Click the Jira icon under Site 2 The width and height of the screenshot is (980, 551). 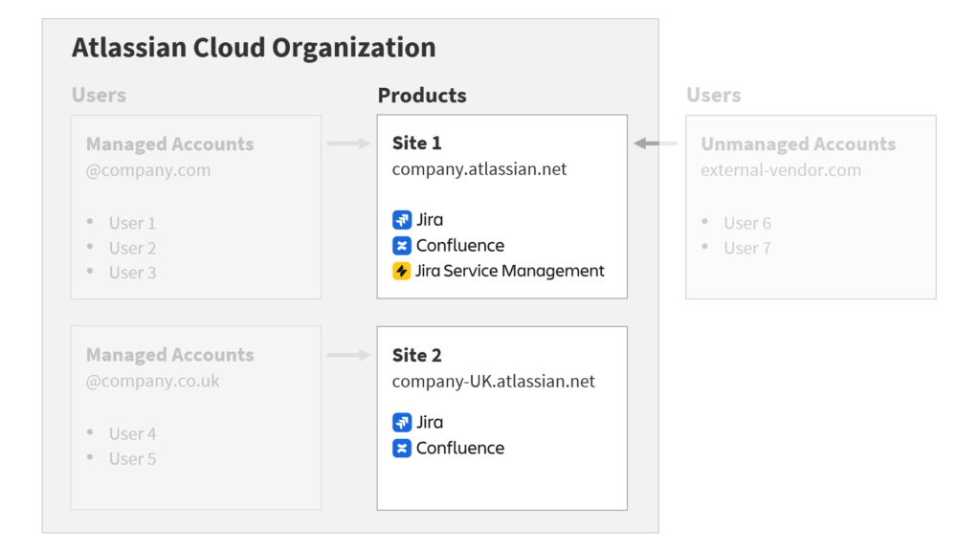point(402,423)
